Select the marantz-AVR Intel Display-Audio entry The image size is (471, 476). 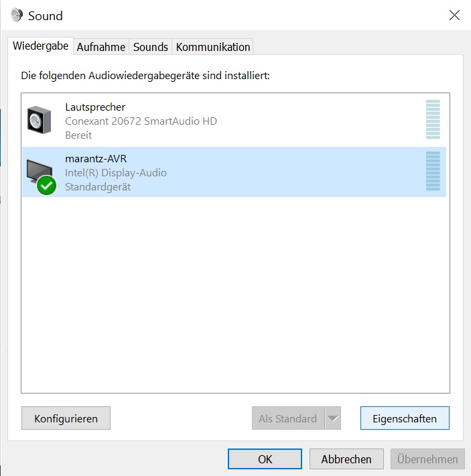point(234,172)
